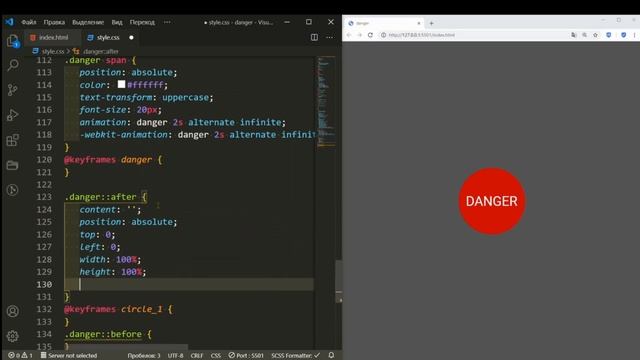Click 'Server not selected' in status bar
This screenshot has height=360, width=640.
(x=69, y=356)
